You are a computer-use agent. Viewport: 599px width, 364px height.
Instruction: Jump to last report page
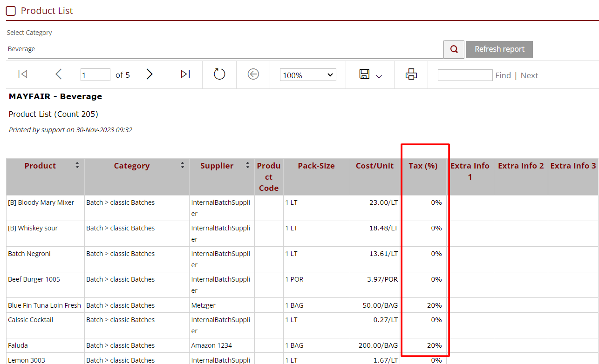click(x=185, y=74)
